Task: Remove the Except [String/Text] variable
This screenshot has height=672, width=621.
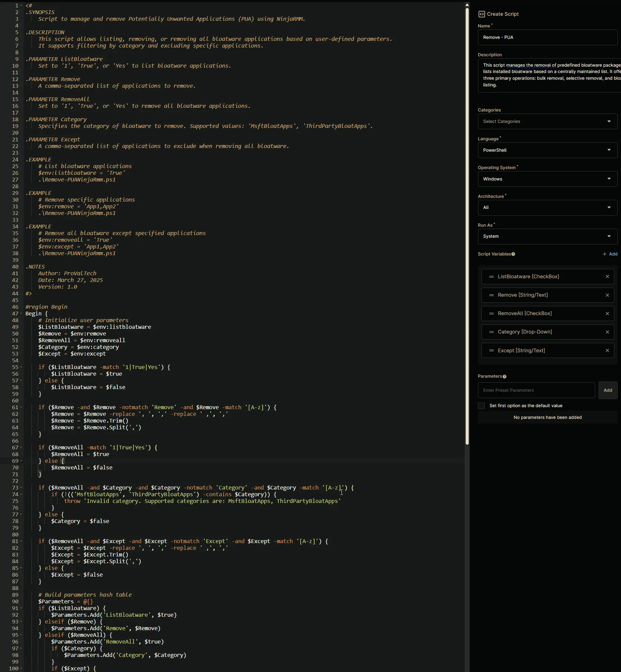Action: (607, 351)
